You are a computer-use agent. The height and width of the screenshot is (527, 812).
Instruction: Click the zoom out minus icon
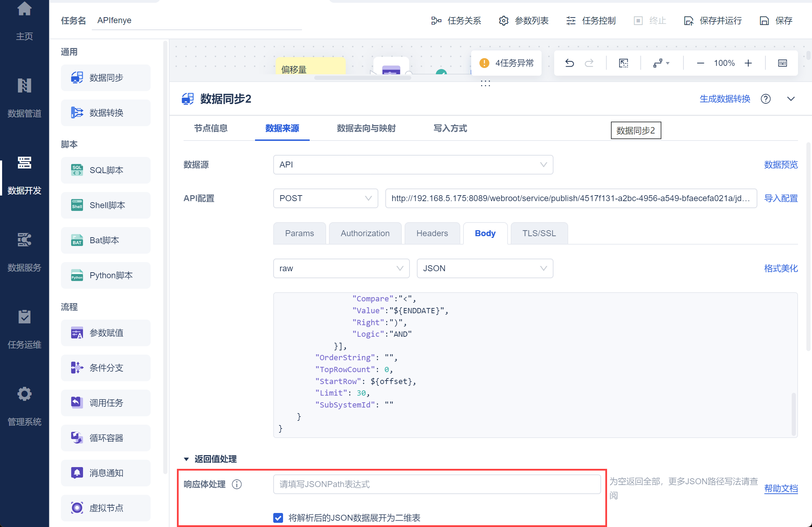coord(700,63)
